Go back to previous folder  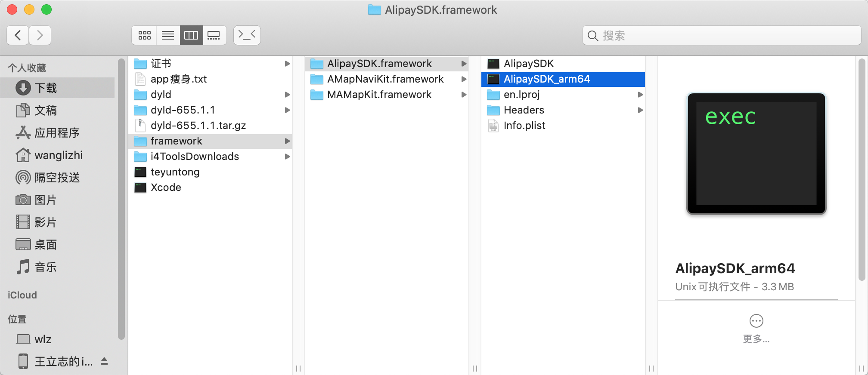click(x=18, y=35)
